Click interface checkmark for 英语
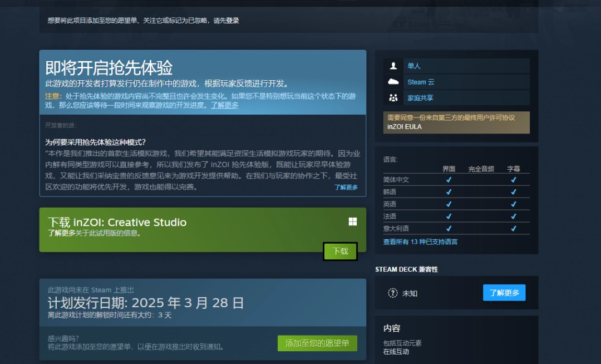 coord(449,204)
